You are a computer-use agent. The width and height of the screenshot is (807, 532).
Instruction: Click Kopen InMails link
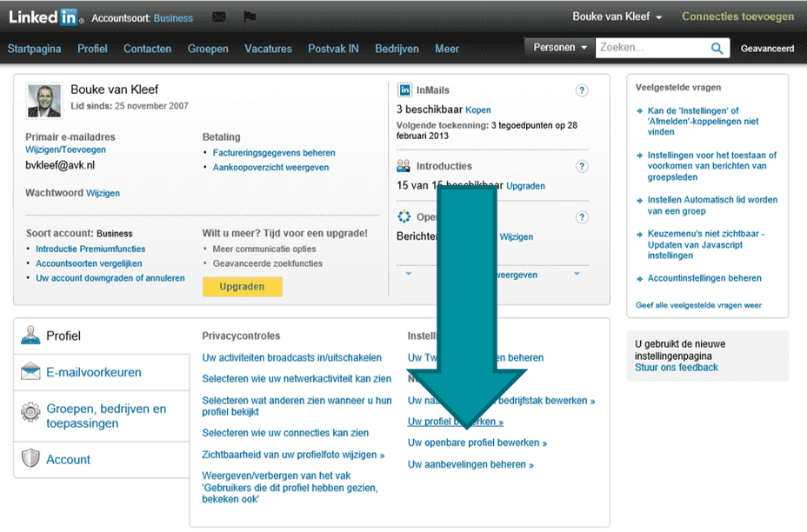478,110
